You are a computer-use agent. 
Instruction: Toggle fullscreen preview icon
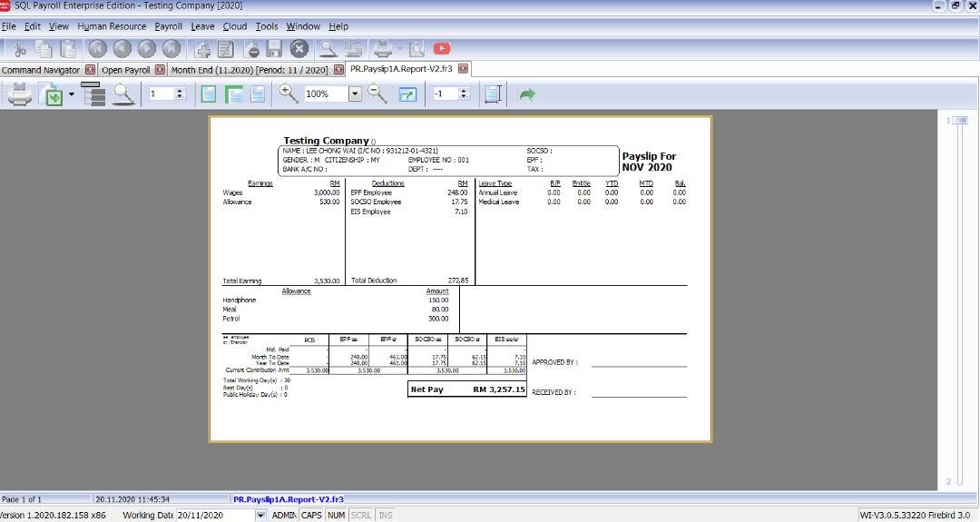pyautogui.click(x=407, y=94)
